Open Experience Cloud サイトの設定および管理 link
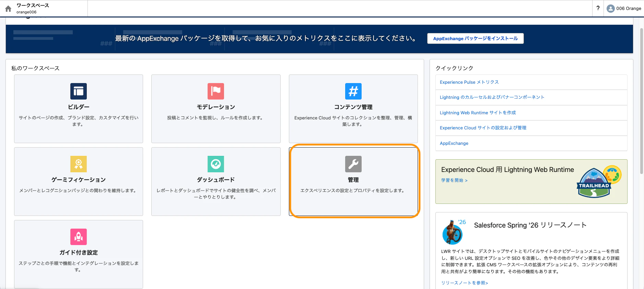The width and height of the screenshot is (644, 289). coord(483,128)
